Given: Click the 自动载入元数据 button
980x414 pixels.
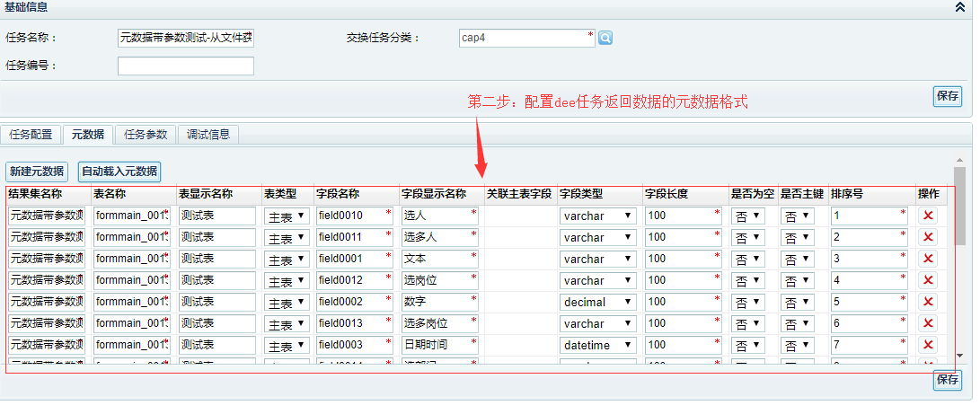Looking at the screenshot, I should tap(119, 172).
